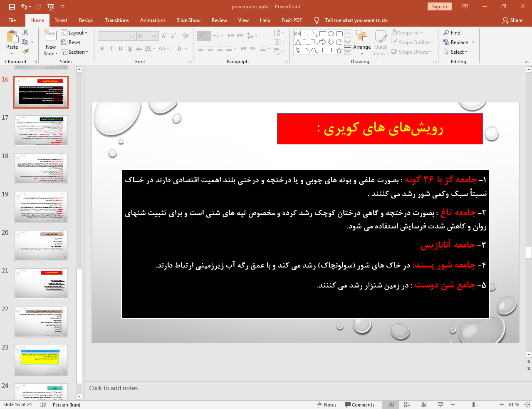Screen dimensions: 532x409
Task: Select the Oval shape in gallery
Action: (331, 34)
